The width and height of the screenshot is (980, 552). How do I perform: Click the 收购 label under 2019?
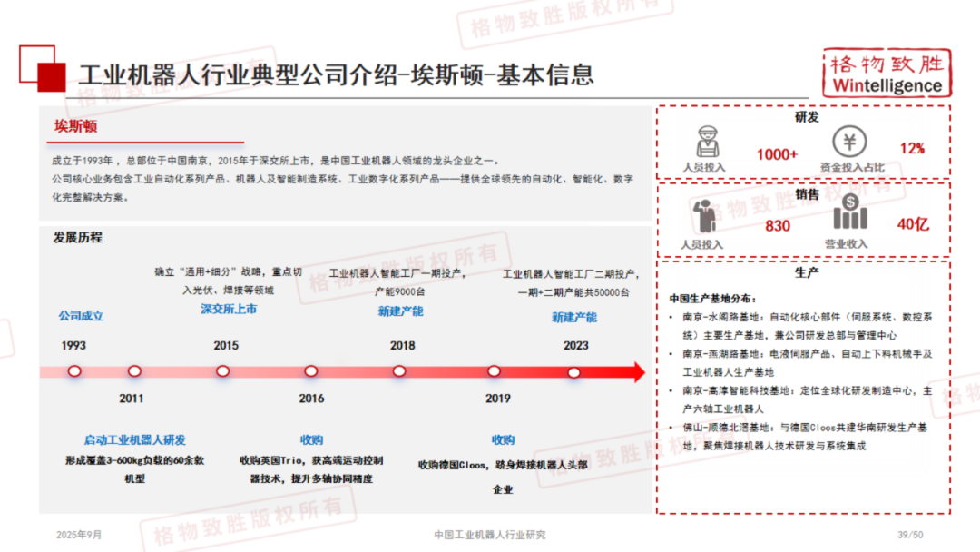point(503,440)
